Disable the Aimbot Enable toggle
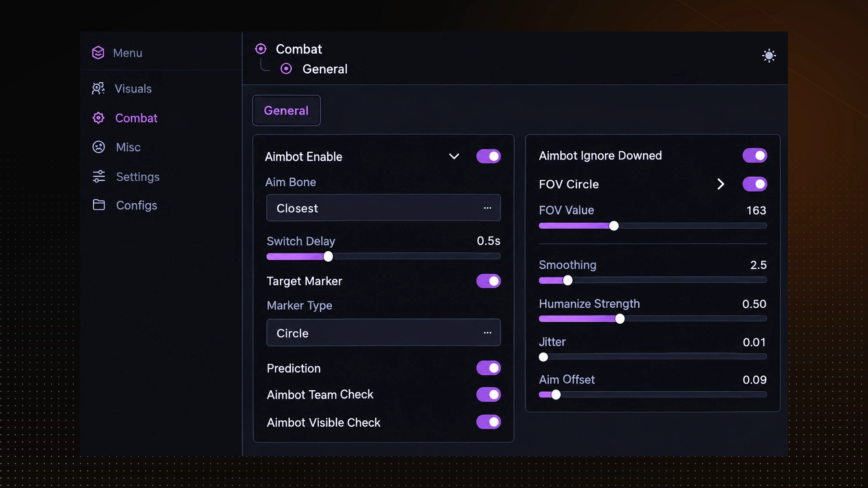Image resolution: width=868 pixels, height=488 pixels. [488, 156]
